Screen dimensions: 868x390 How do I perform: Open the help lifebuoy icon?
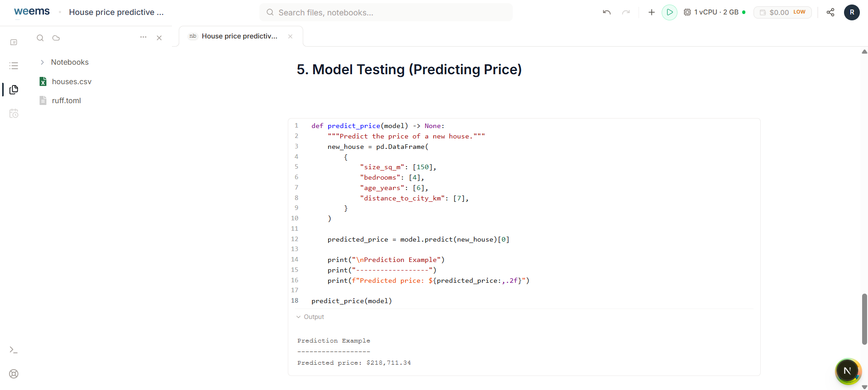14,374
